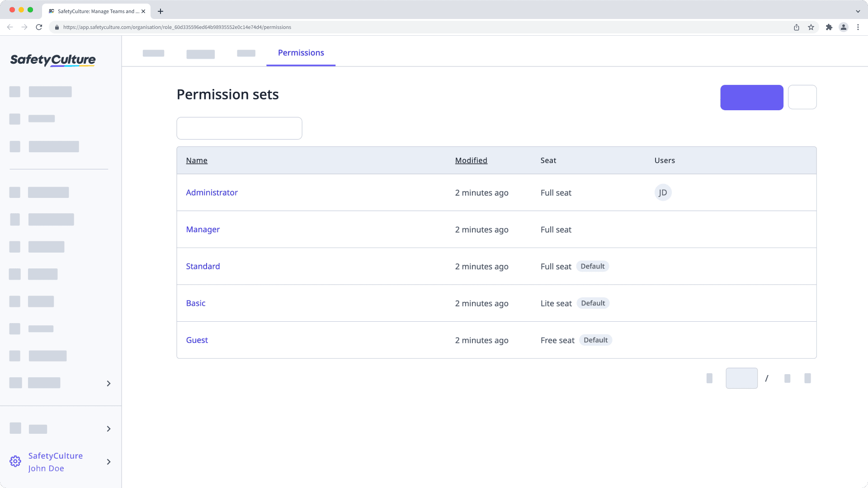Select the Standard permission set
This screenshot has width=868, height=488.
click(x=203, y=266)
